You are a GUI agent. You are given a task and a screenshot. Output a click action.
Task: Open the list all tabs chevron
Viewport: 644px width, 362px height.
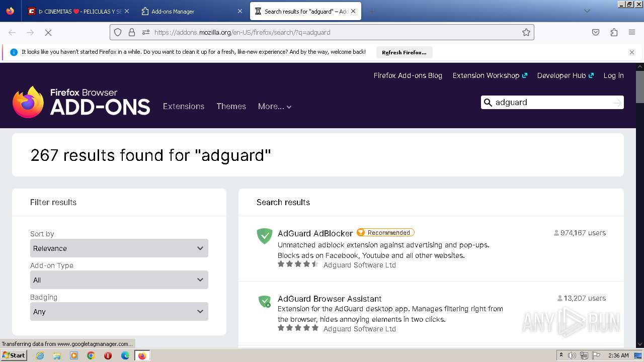point(587,11)
